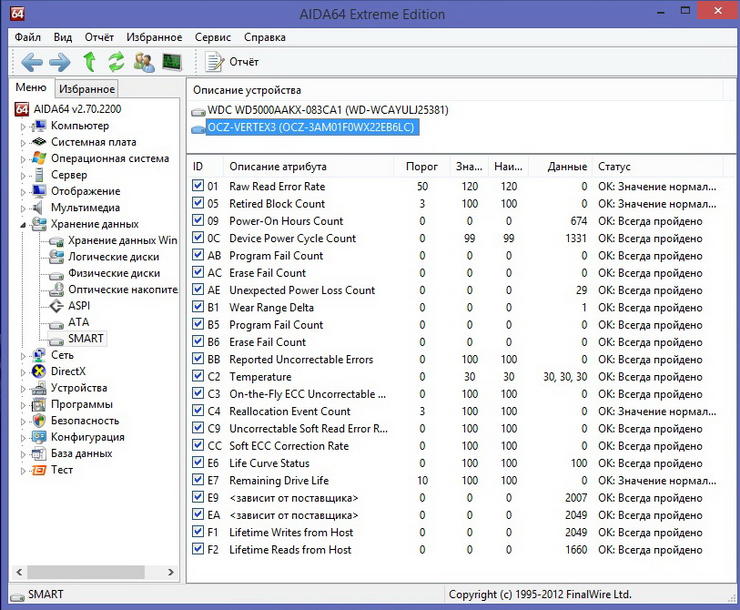Click the sidebar scroll left arrow
Screen dimensions: 740x610
click(x=19, y=572)
